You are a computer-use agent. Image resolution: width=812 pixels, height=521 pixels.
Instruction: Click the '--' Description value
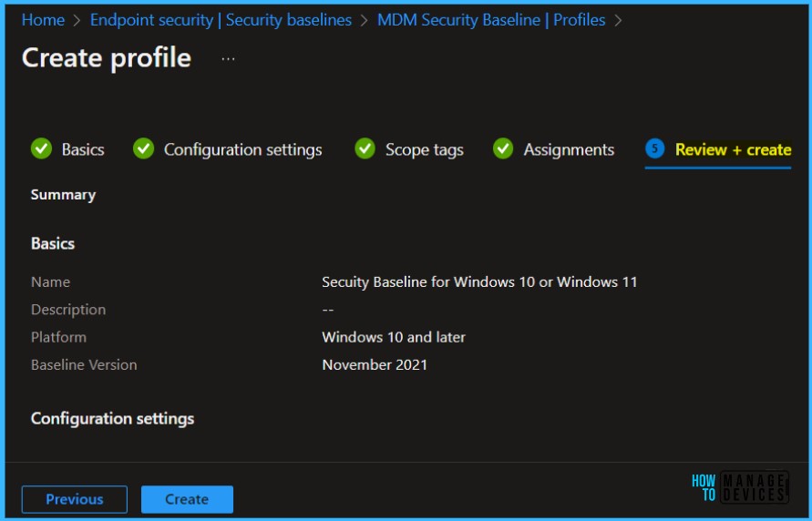pyautogui.click(x=328, y=310)
